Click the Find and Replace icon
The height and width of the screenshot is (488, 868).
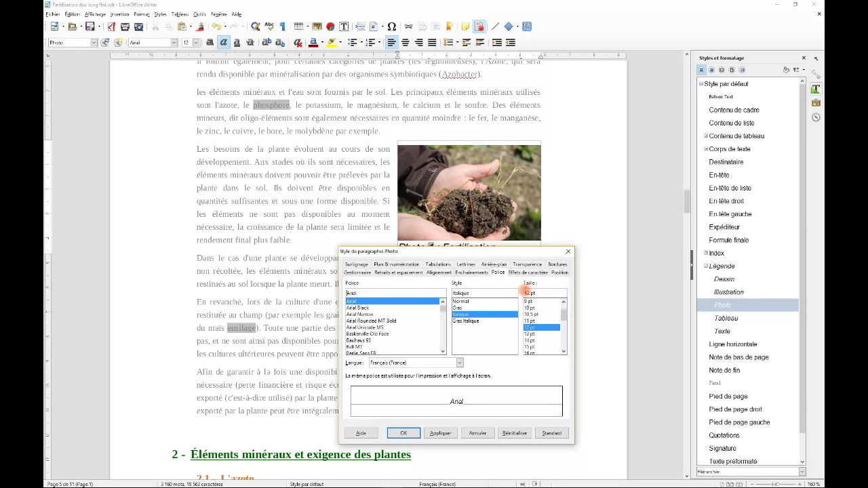point(256,26)
